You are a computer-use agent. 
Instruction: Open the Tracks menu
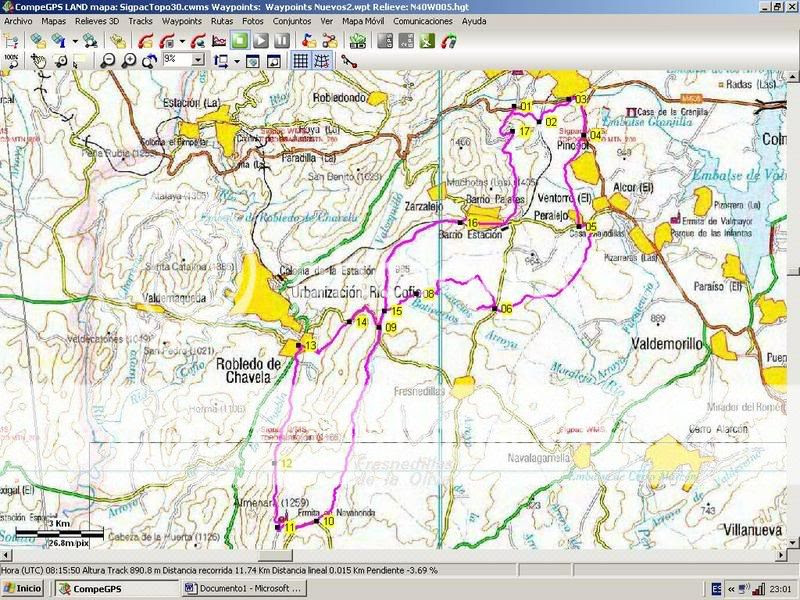click(x=140, y=21)
